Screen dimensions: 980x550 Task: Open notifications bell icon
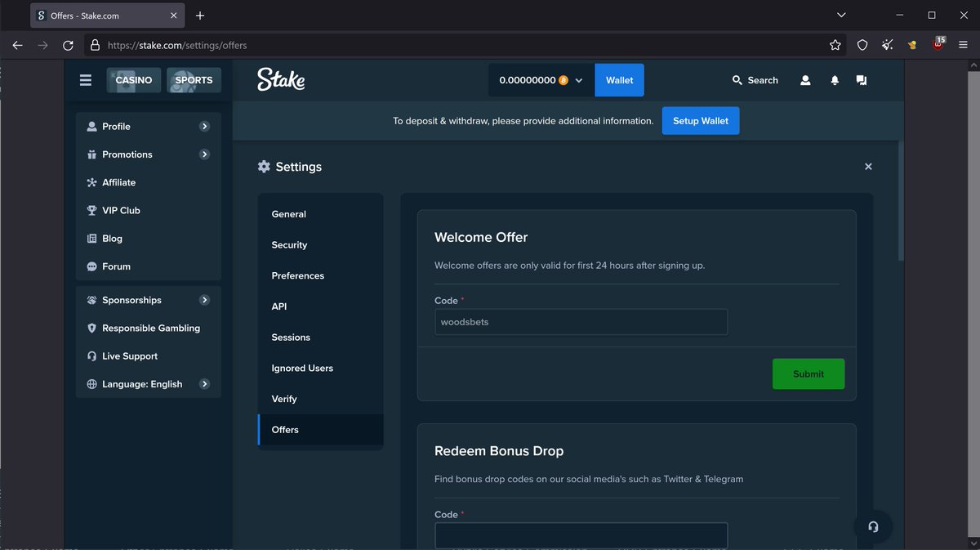[x=835, y=80]
